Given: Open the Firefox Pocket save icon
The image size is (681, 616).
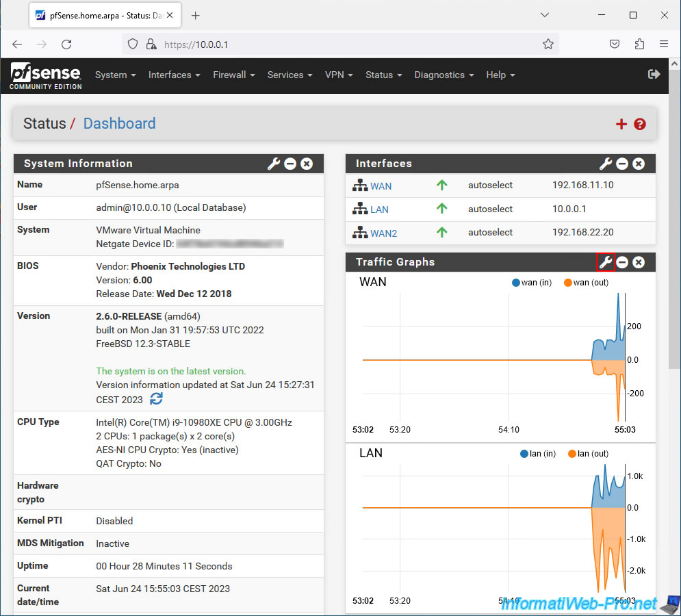Looking at the screenshot, I should 614,44.
